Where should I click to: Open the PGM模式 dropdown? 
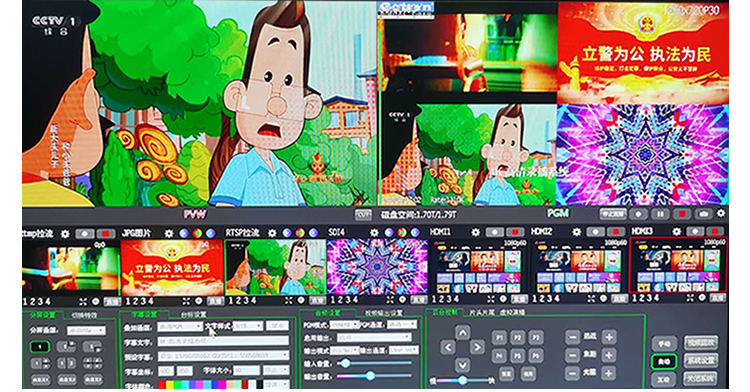coord(344,325)
